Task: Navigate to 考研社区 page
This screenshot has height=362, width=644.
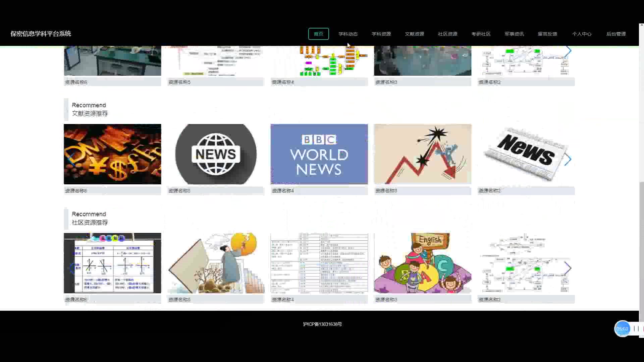Action: pyautogui.click(x=481, y=34)
